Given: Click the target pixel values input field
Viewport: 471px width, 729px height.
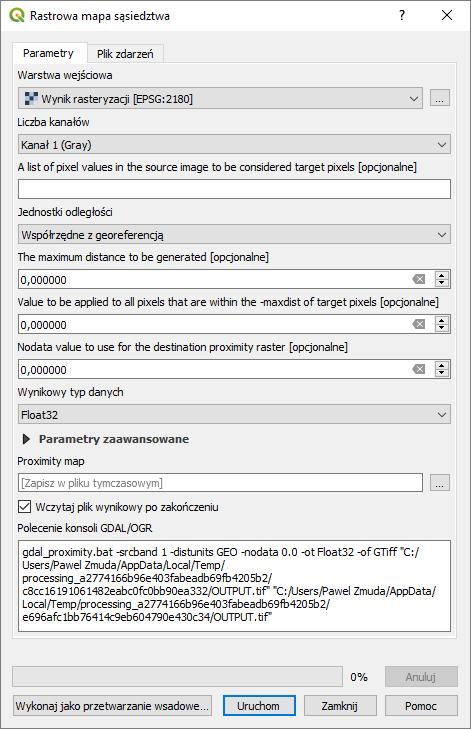Looking at the screenshot, I should click(234, 189).
